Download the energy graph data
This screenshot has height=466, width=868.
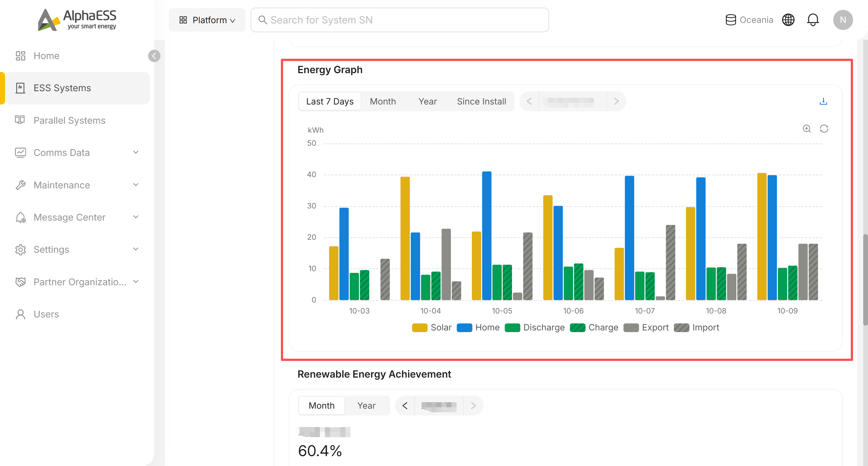click(823, 101)
